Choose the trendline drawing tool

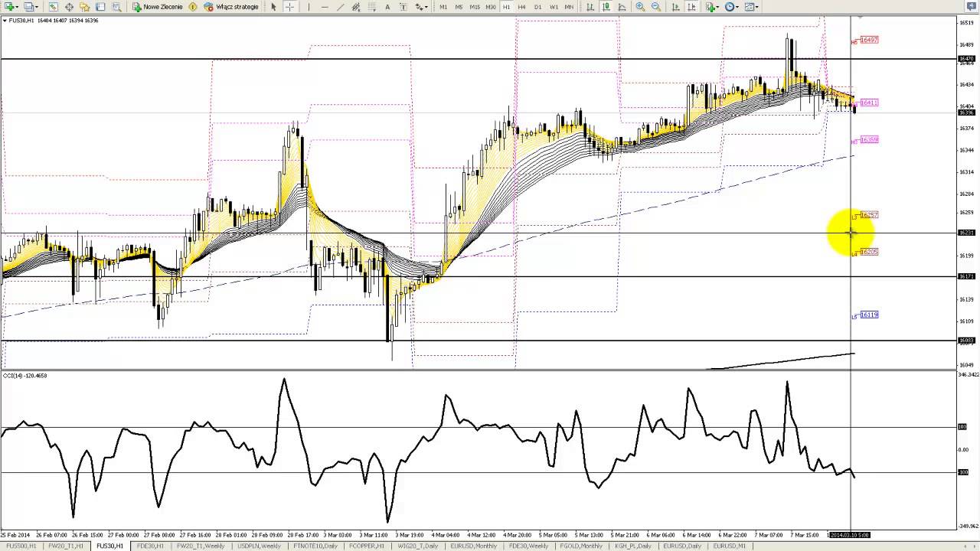point(341,7)
